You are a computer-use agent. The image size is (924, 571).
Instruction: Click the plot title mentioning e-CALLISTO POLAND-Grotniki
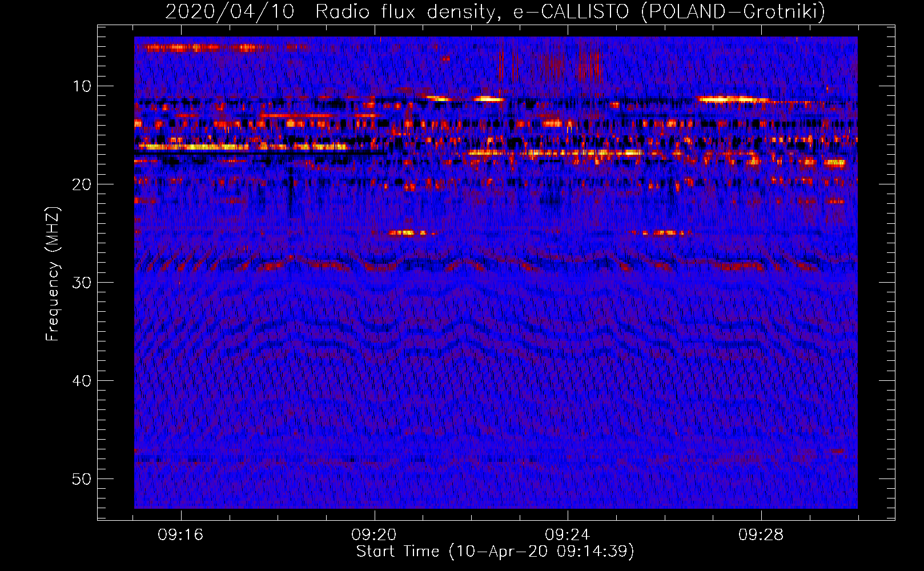[x=495, y=11]
